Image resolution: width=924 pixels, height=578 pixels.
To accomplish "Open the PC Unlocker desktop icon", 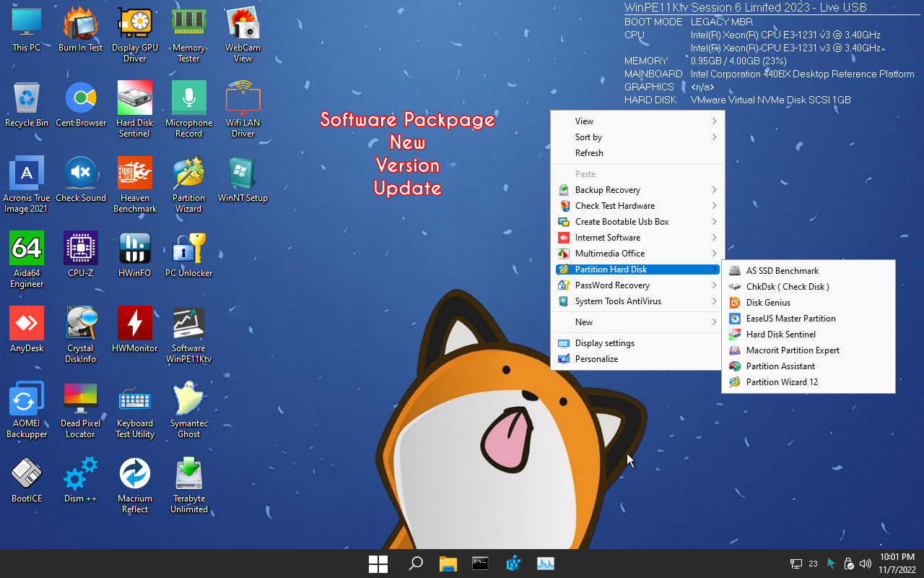I will 188,249.
